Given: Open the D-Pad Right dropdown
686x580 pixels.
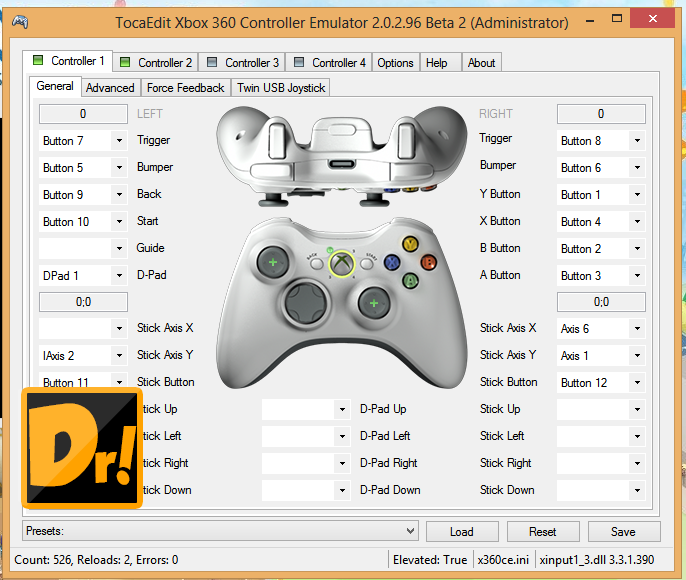Looking at the screenshot, I should 306,463.
